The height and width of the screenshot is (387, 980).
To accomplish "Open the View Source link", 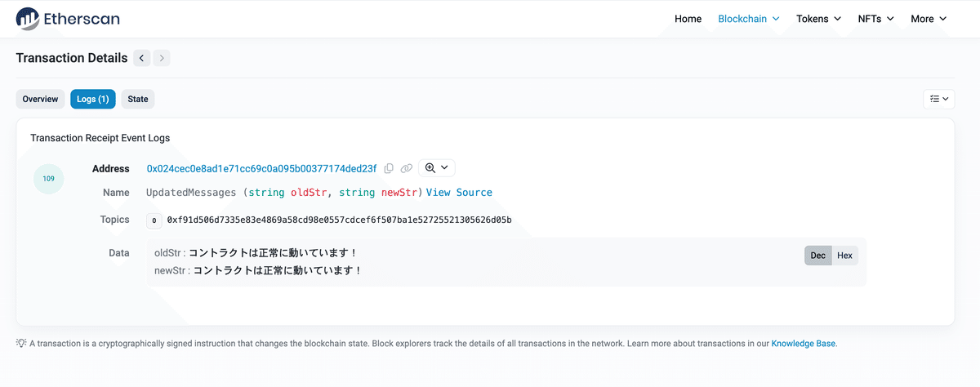I will point(459,193).
